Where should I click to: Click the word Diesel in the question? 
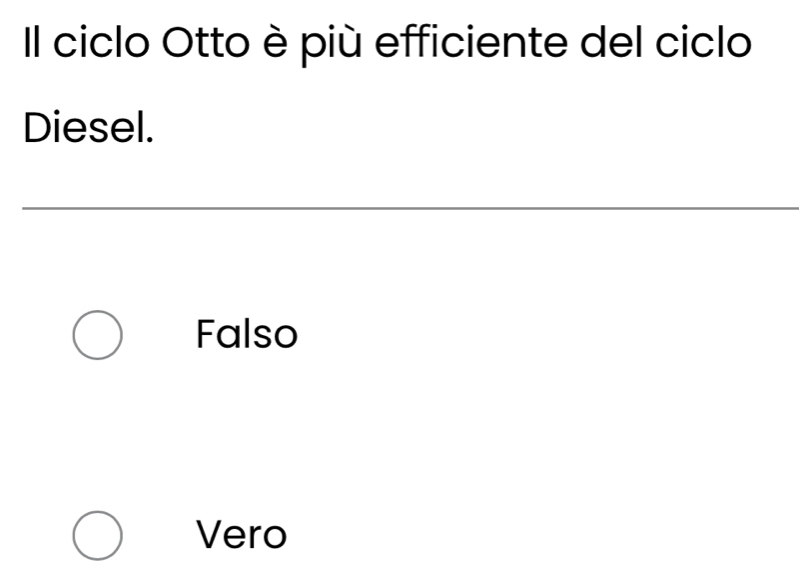[87, 127]
